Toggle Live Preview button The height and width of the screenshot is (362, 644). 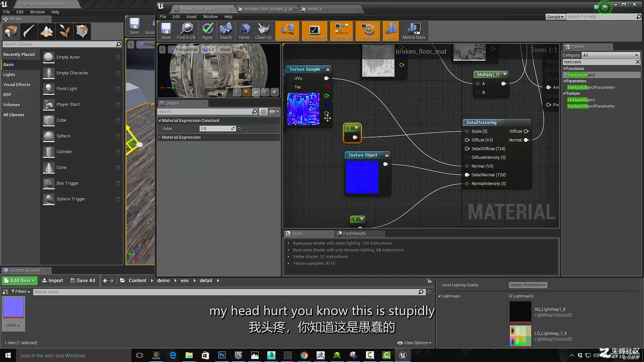coord(314,31)
